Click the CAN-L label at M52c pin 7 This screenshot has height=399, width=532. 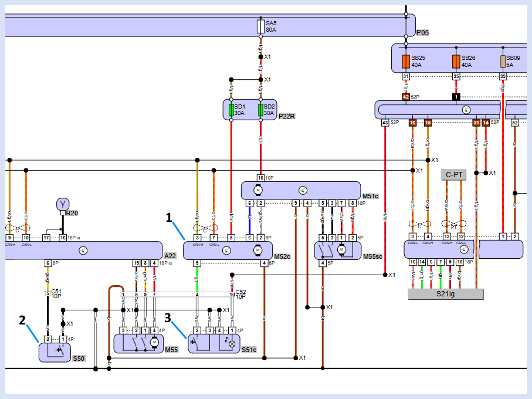[214, 245]
